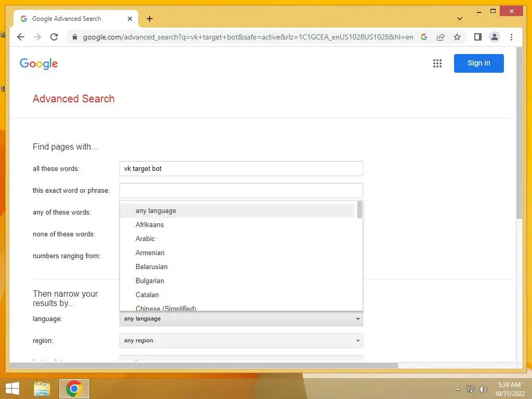This screenshot has width=532, height=399.
Task: Click the 'region:' label
Action: tap(43, 341)
